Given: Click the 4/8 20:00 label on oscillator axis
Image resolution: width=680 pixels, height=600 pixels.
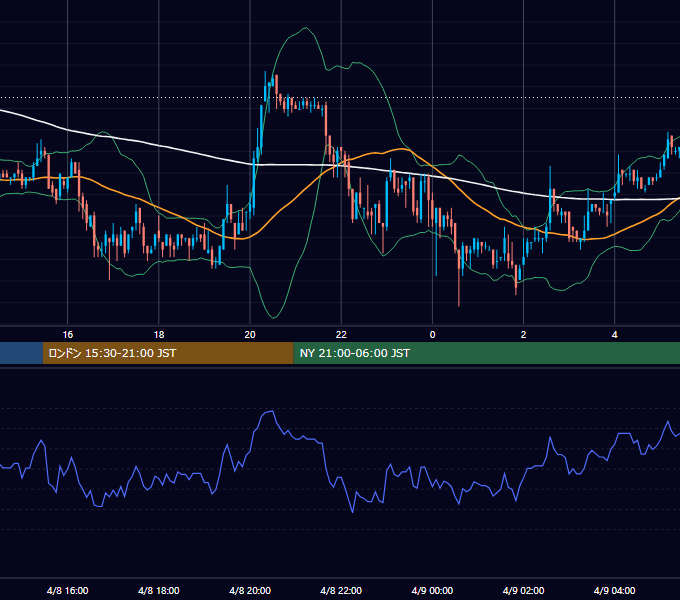Looking at the screenshot, I should pos(250,590).
